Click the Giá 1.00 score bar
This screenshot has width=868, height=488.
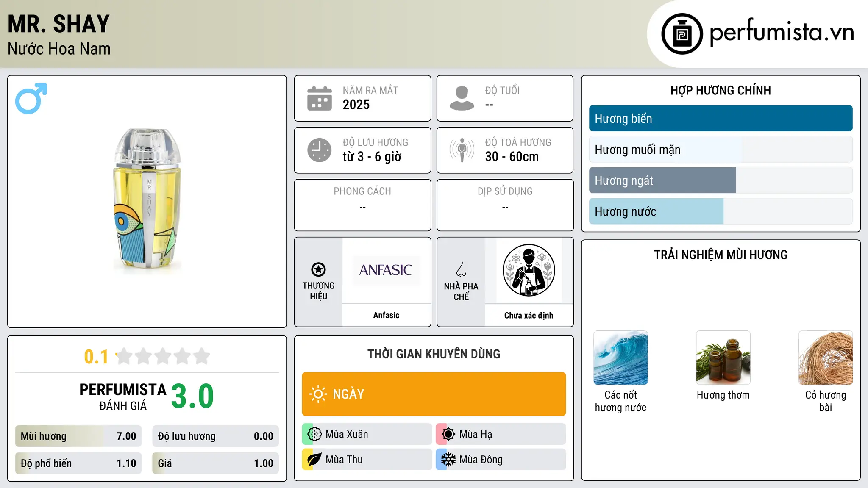(216, 463)
